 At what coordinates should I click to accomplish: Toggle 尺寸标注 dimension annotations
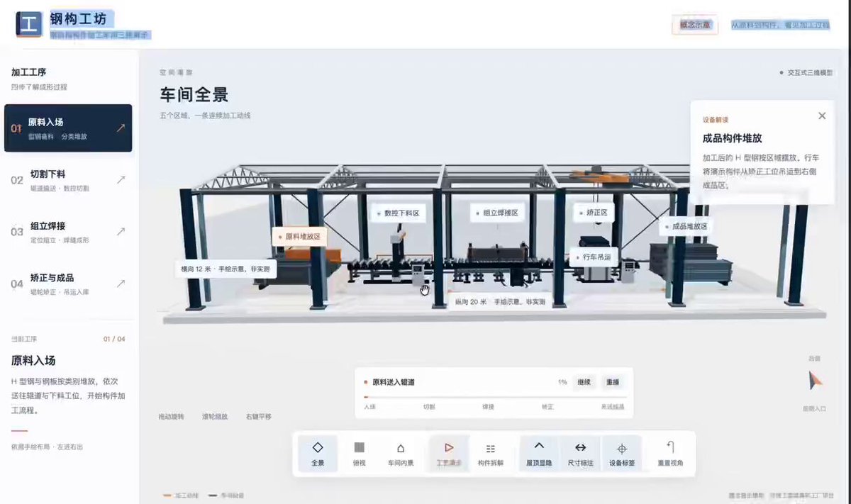coord(580,454)
